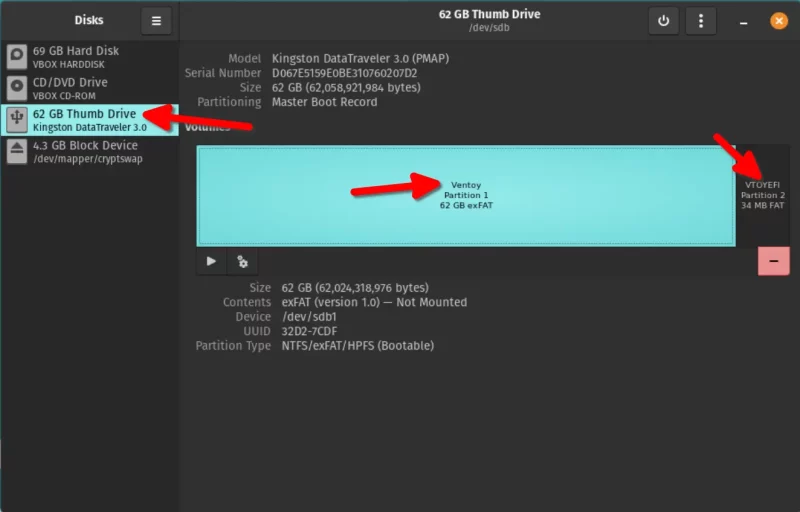Select the Ventoy Partition 1 volume
This screenshot has height=512, width=800.
coord(466,196)
